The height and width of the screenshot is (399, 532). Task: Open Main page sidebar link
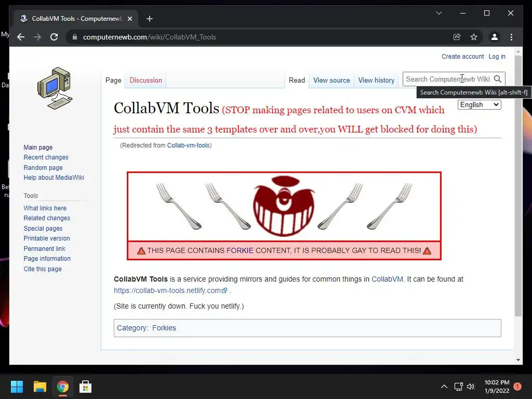tap(38, 147)
